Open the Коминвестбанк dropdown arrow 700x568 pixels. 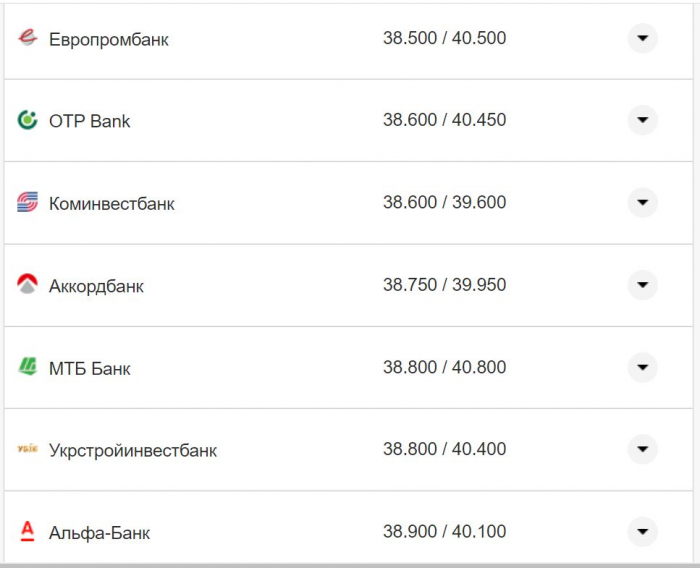[642, 203]
